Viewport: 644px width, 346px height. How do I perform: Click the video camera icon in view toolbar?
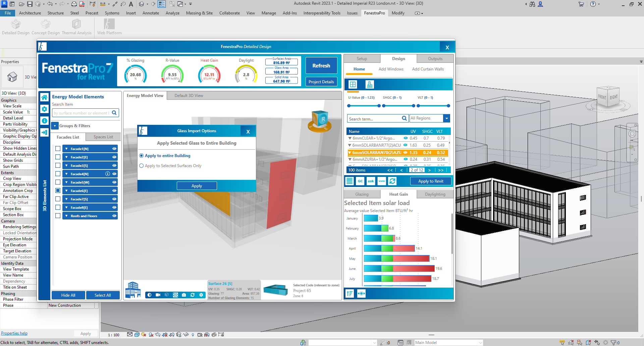pos(158,295)
